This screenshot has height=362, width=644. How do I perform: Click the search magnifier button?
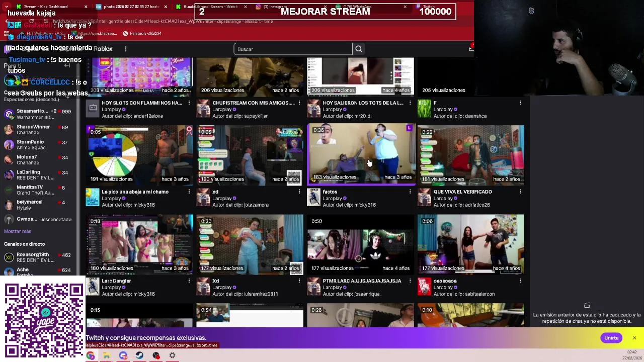(x=359, y=49)
